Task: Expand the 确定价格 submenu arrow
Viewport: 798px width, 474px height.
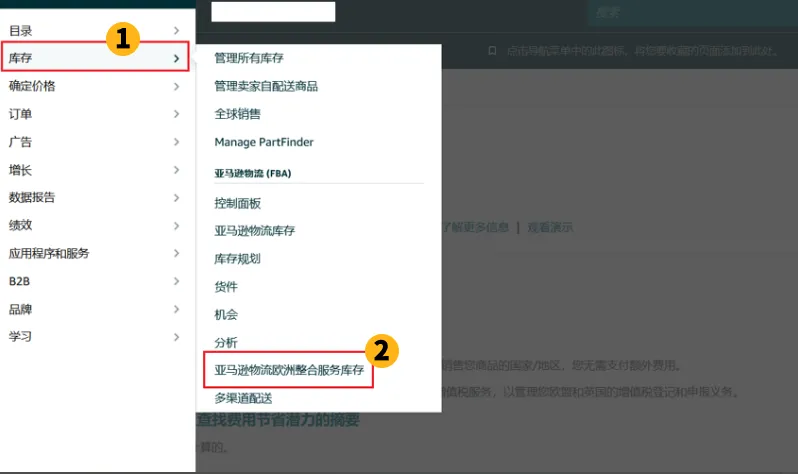Action: pyautogui.click(x=176, y=87)
